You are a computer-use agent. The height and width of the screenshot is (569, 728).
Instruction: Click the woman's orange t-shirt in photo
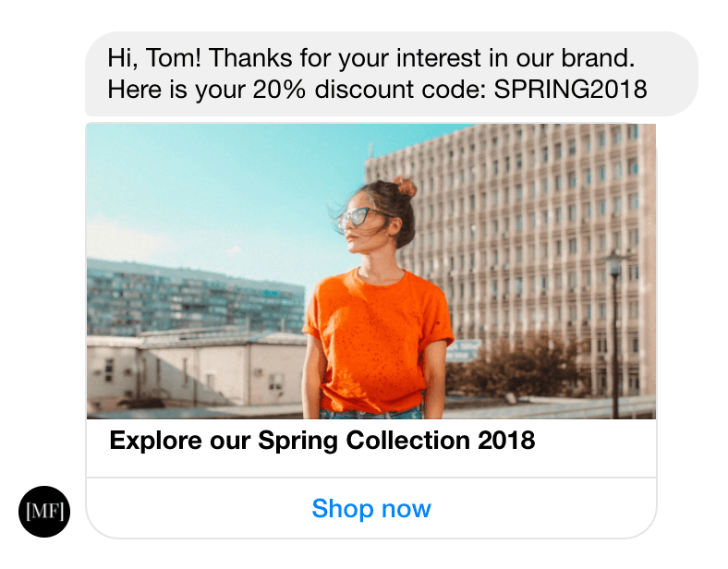coord(377,341)
